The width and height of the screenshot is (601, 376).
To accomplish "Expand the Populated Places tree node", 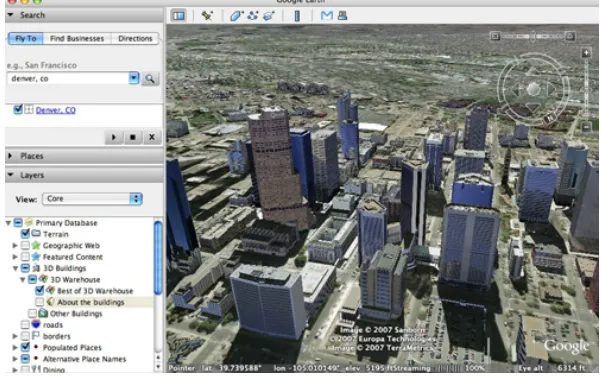I will pos(15,348).
